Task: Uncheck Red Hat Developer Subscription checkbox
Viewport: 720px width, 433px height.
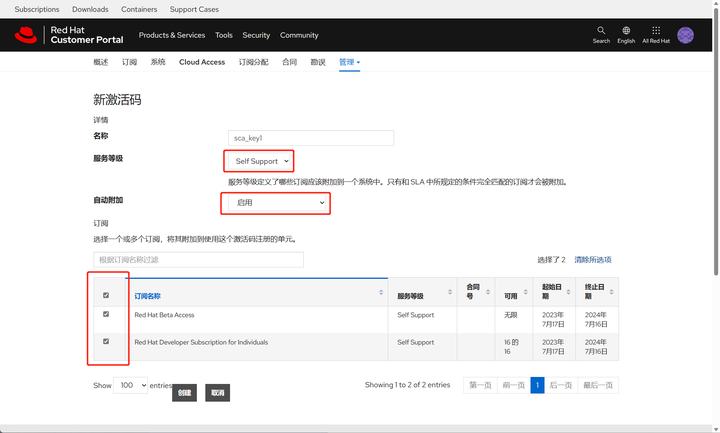Action: (x=106, y=341)
